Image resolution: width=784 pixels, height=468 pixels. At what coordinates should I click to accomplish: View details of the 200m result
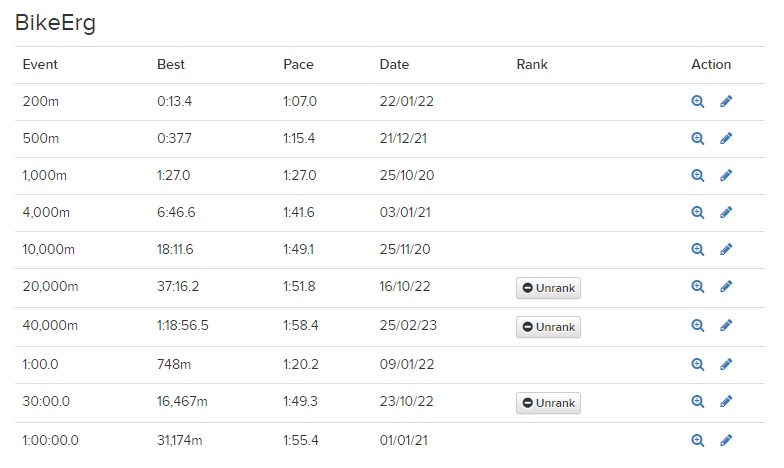(698, 102)
